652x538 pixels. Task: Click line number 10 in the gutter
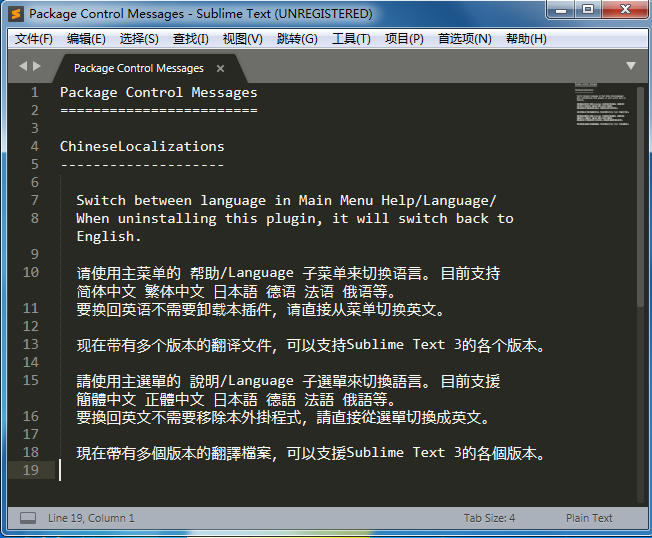31,272
